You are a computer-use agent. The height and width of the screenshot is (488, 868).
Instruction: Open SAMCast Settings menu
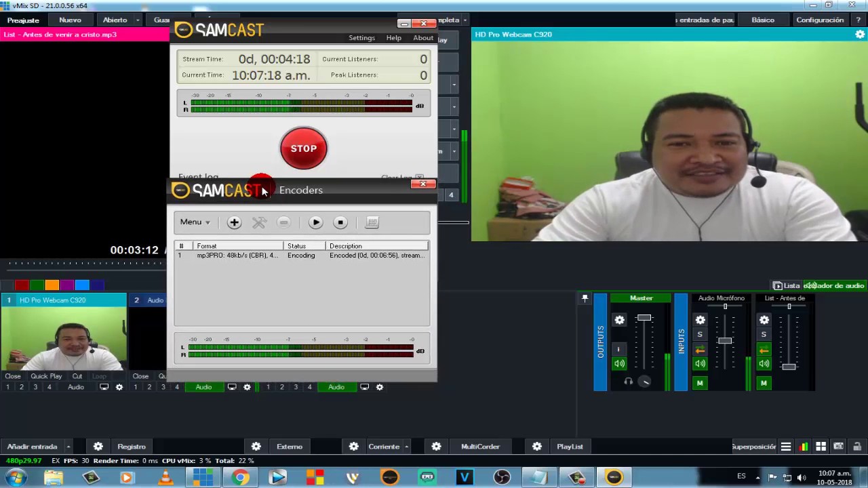point(361,38)
